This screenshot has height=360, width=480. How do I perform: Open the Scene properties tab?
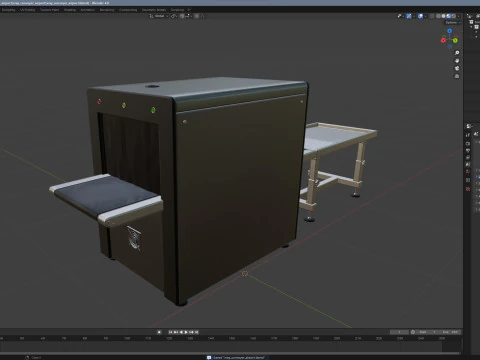468,164
